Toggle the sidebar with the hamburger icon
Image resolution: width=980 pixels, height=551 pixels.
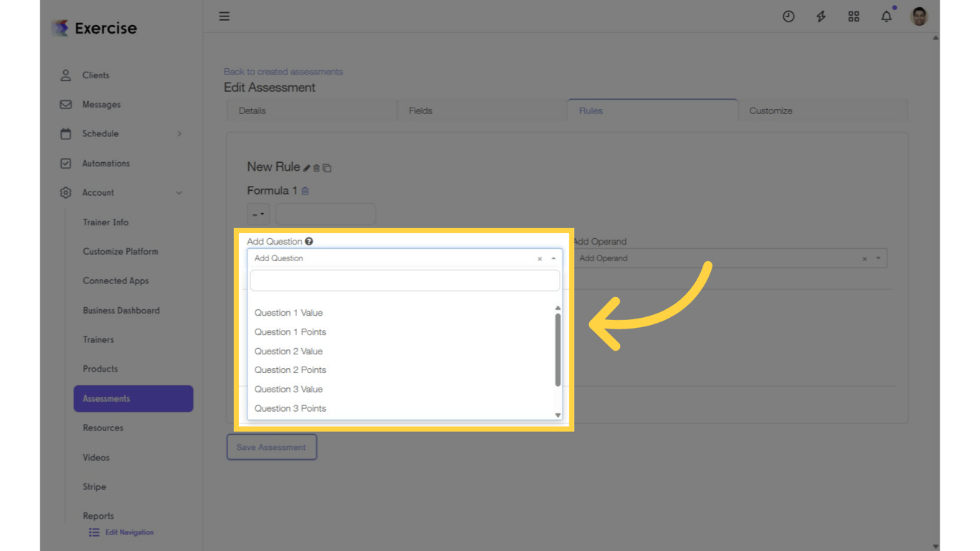[224, 16]
